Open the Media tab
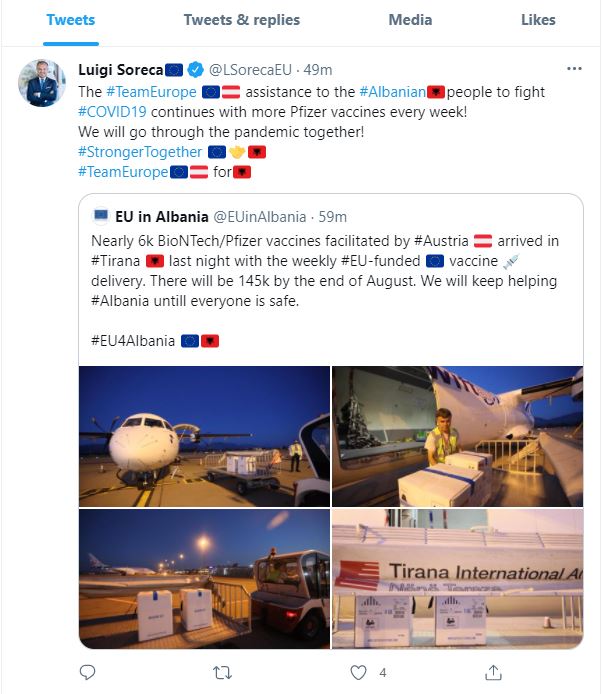Image resolution: width=603 pixels, height=694 pixels. (411, 20)
